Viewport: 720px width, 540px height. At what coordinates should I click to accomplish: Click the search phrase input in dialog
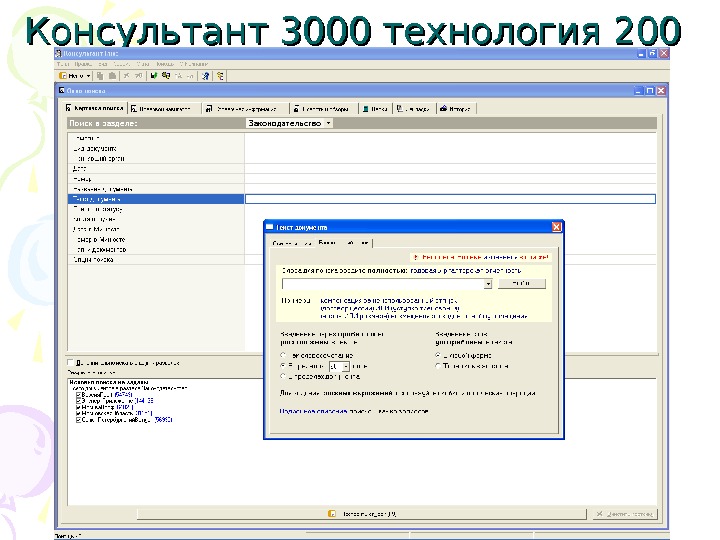(383, 284)
